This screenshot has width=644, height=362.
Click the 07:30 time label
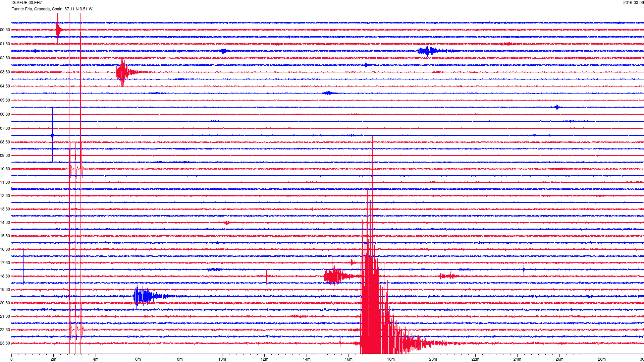[x=5, y=128]
